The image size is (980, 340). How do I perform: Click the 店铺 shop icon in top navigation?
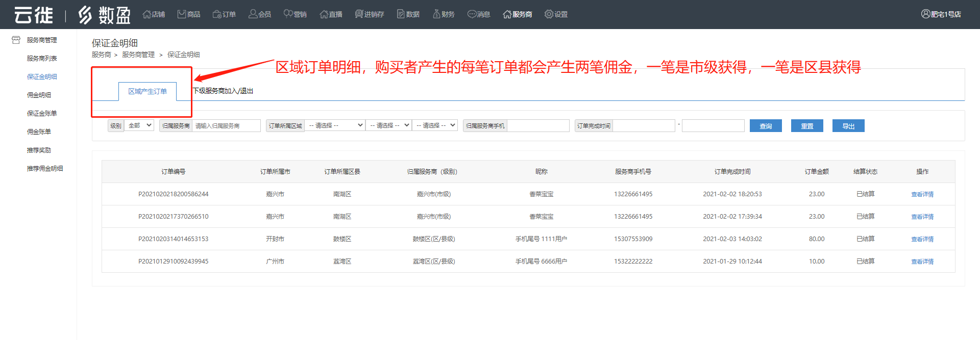[x=146, y=14]
